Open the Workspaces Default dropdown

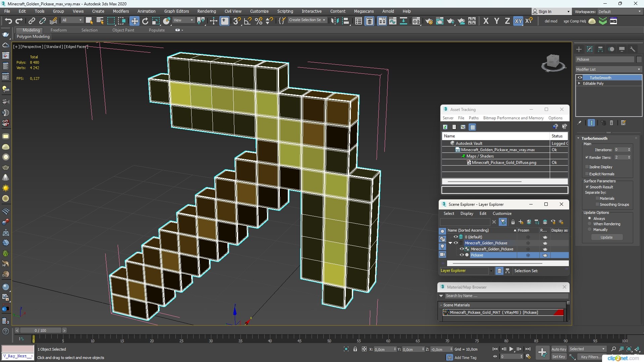point(620,12)
